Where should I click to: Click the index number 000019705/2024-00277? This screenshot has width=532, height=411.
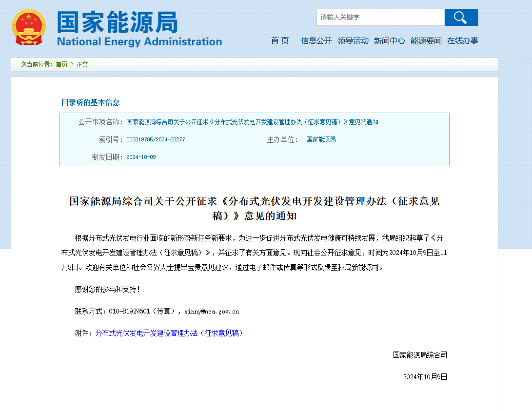tap(156, 139)
